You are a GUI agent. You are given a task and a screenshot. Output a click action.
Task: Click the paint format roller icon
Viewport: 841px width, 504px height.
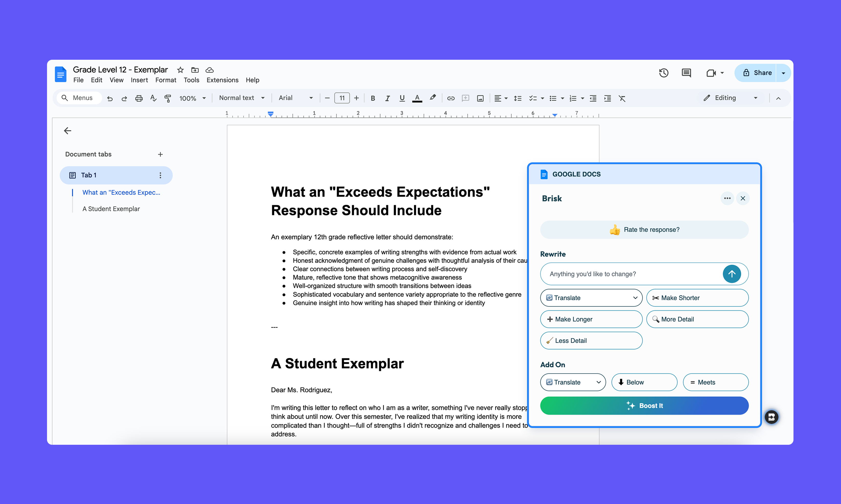point(168,98)
